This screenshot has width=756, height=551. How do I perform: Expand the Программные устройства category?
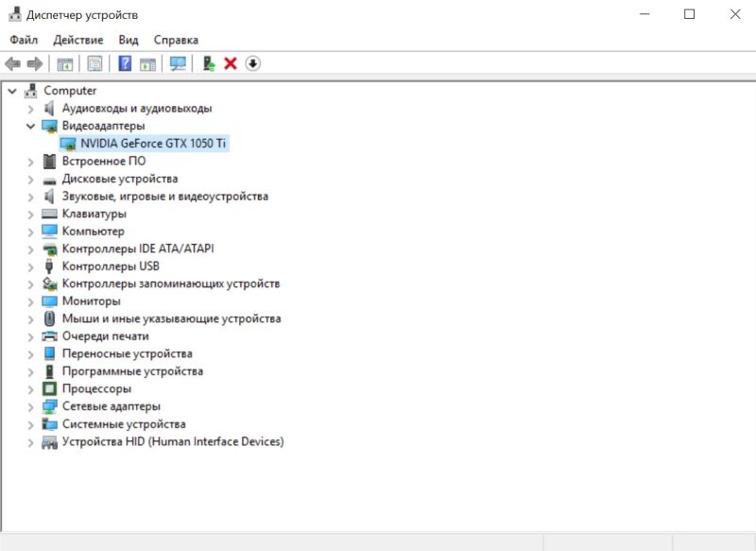pyautogui.click(x=30, y=372)
